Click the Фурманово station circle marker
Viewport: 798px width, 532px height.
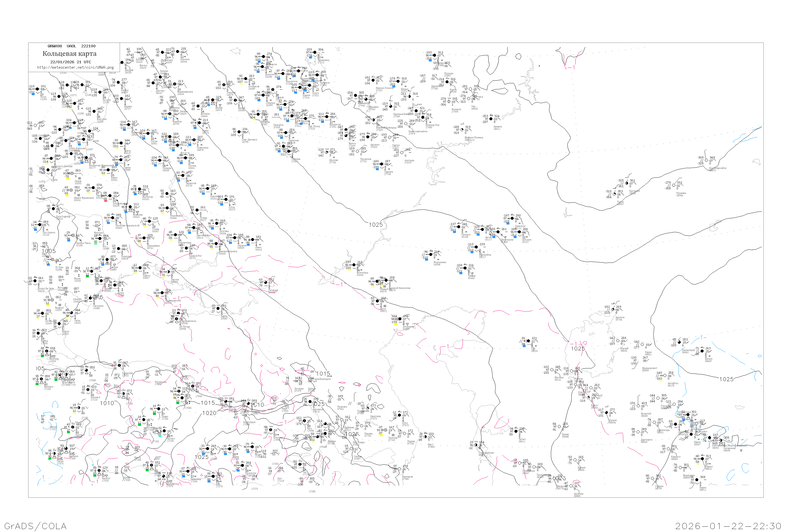pyautogui.click(x=431, y=255)
